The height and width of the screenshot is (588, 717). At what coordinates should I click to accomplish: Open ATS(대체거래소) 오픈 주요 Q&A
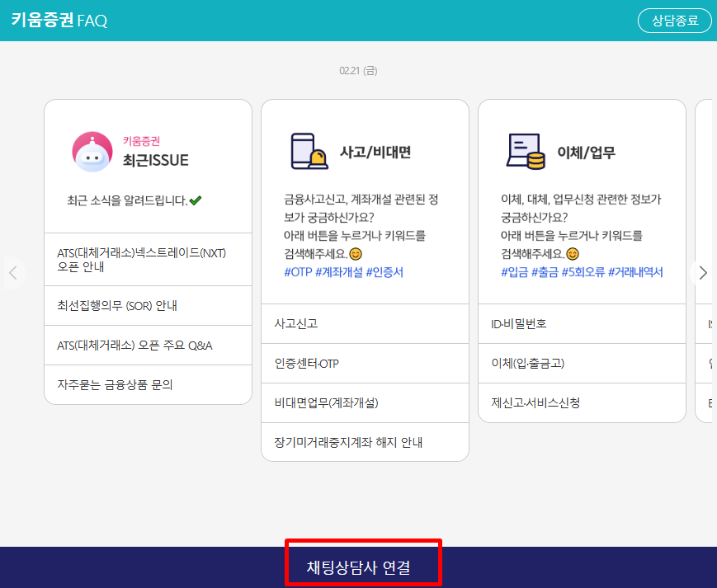(149, 346)
